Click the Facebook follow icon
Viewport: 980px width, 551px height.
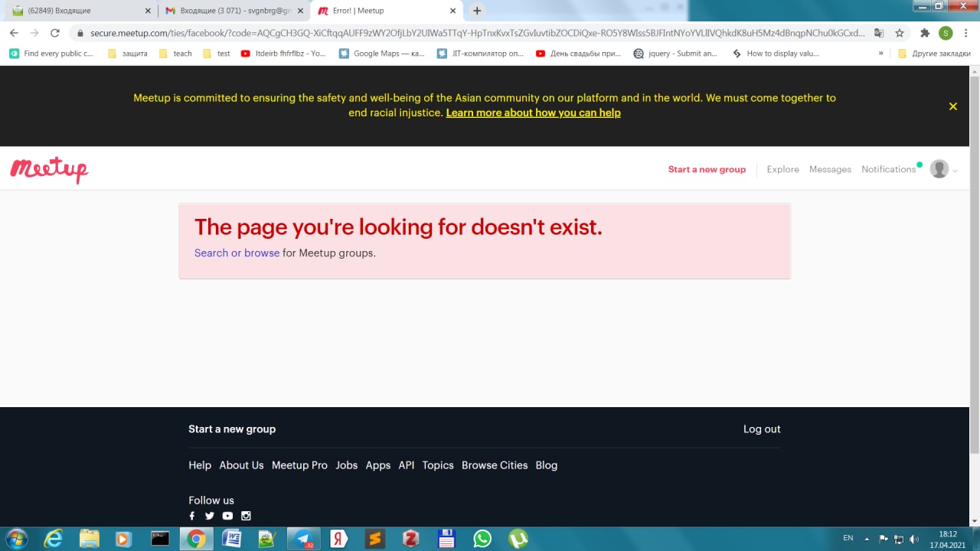192,516
